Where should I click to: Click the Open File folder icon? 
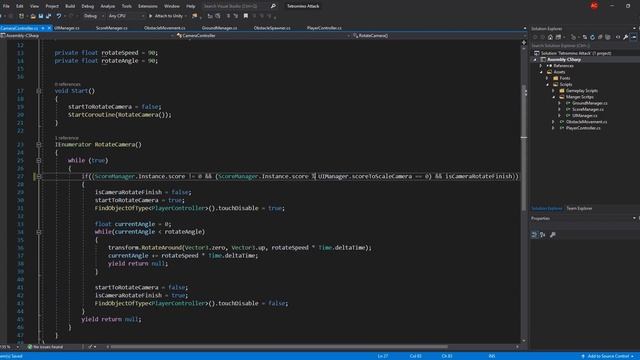[33, 16]
